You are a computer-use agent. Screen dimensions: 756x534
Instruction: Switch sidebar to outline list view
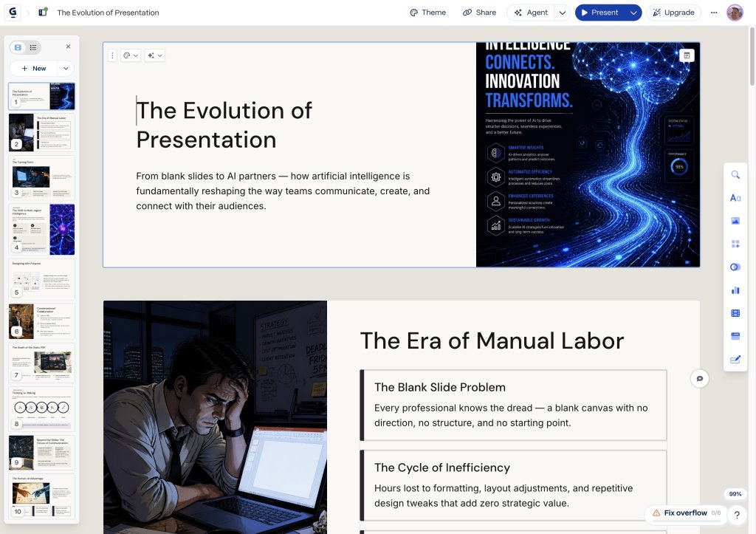coord(33,47)
